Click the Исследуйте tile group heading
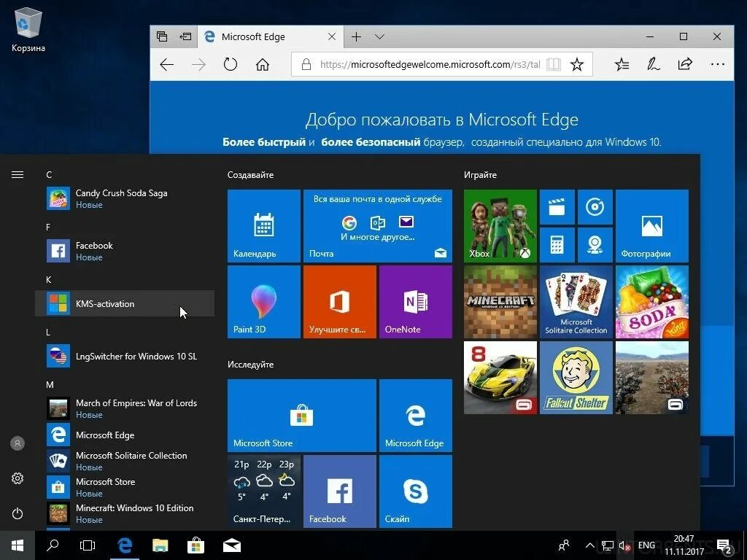Screen dimensions: 747x560 tap(251, 365)
